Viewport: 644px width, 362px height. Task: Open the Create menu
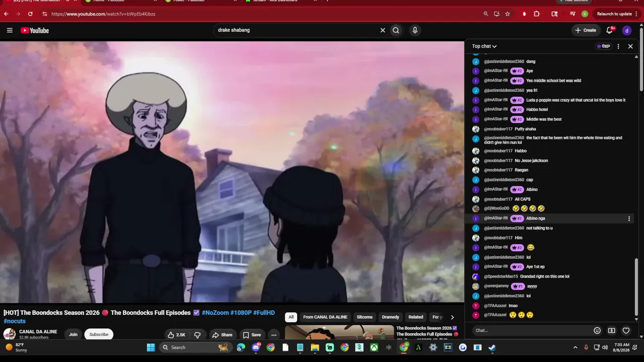586,30
